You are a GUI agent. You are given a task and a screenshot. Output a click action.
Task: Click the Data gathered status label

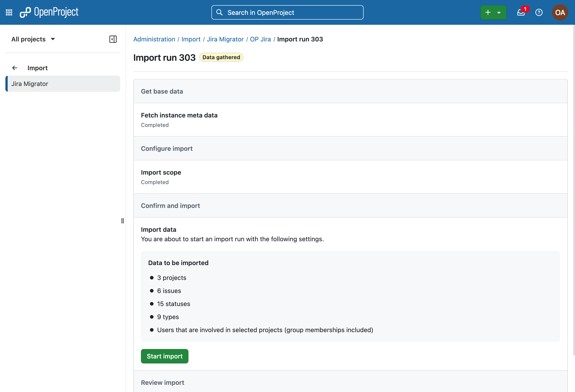tap(221, 57)
